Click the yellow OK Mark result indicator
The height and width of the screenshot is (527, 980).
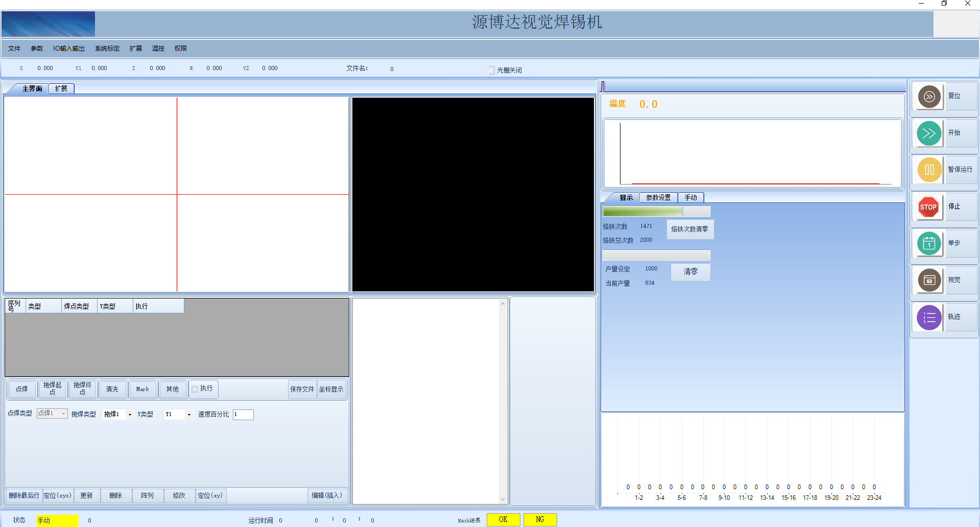(503, 520)
